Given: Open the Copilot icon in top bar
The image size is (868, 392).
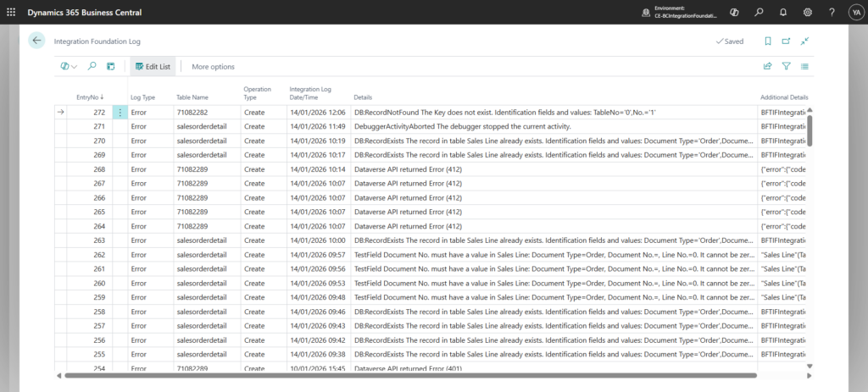Looking at the screenshot, I should (733, 12).
